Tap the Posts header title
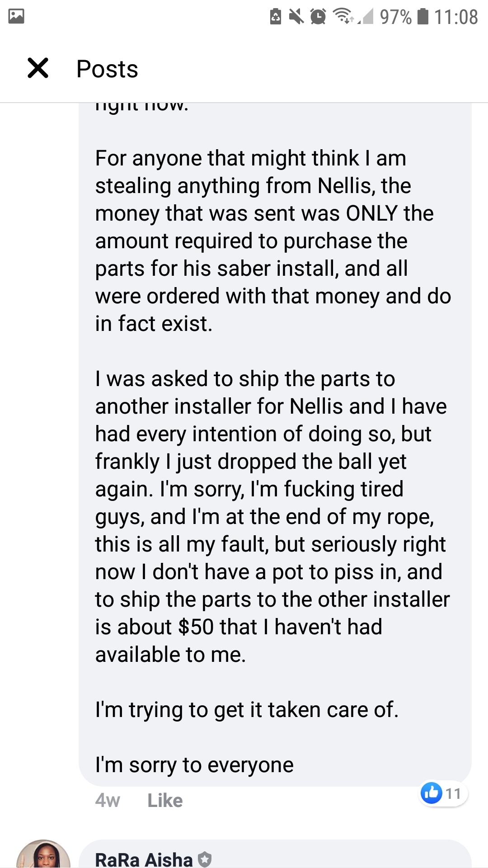Image resolution: width=488 pixels, height=868 pixels. coord(107,69)
